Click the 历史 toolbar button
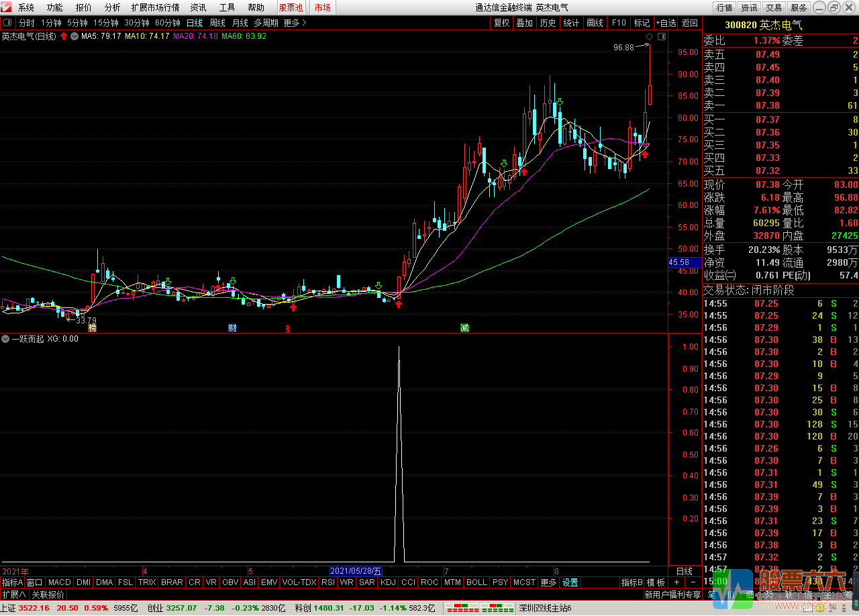 tap(548, 23)
